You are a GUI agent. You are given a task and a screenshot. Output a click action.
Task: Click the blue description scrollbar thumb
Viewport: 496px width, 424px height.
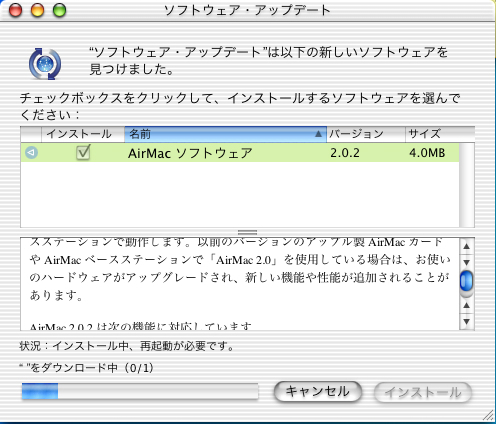point(466,281)
